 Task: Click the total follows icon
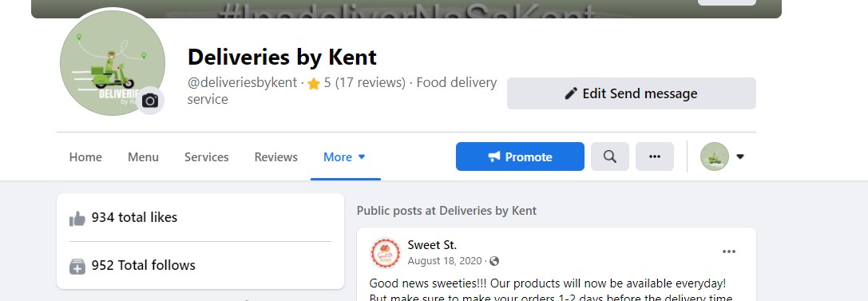click(x=77, y=267)
